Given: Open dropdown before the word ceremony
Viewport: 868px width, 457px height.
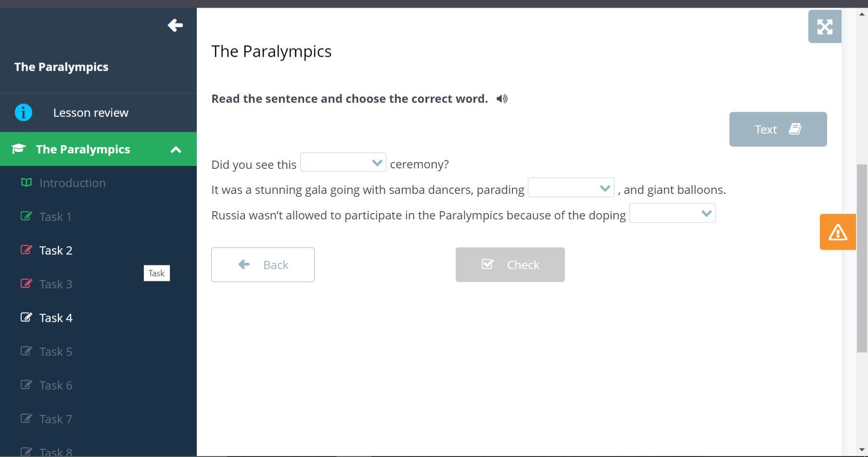Looking at the screenshot, I should [343, 162].
